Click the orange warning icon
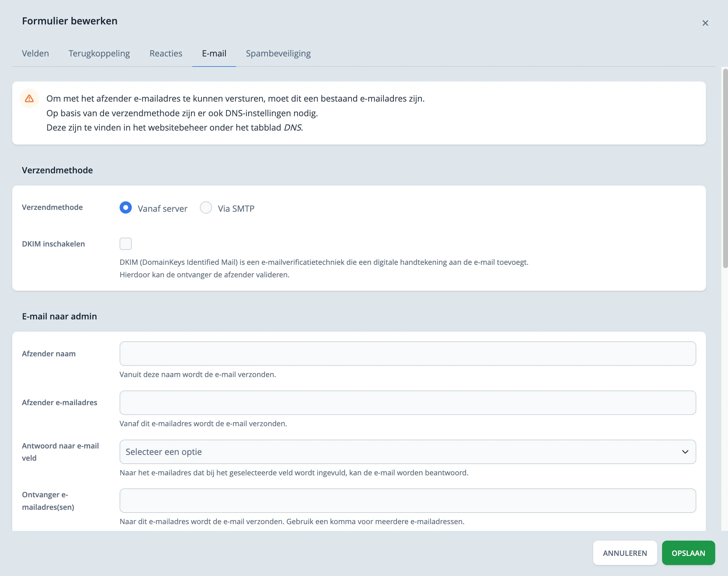 30,98
